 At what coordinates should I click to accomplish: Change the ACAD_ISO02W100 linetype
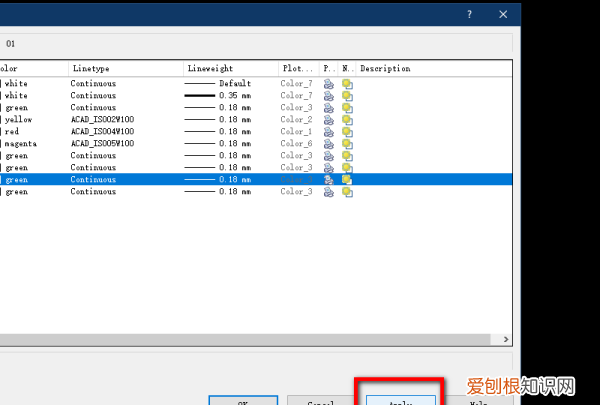tap(102, 120)
